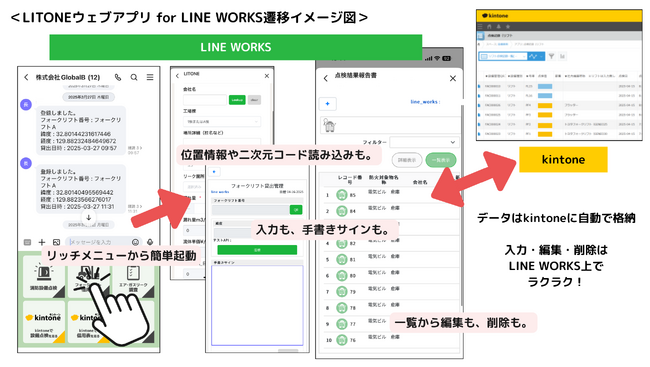Click the kintone graph button
Viewport: 650px width, 367px height.
point(536,56)
